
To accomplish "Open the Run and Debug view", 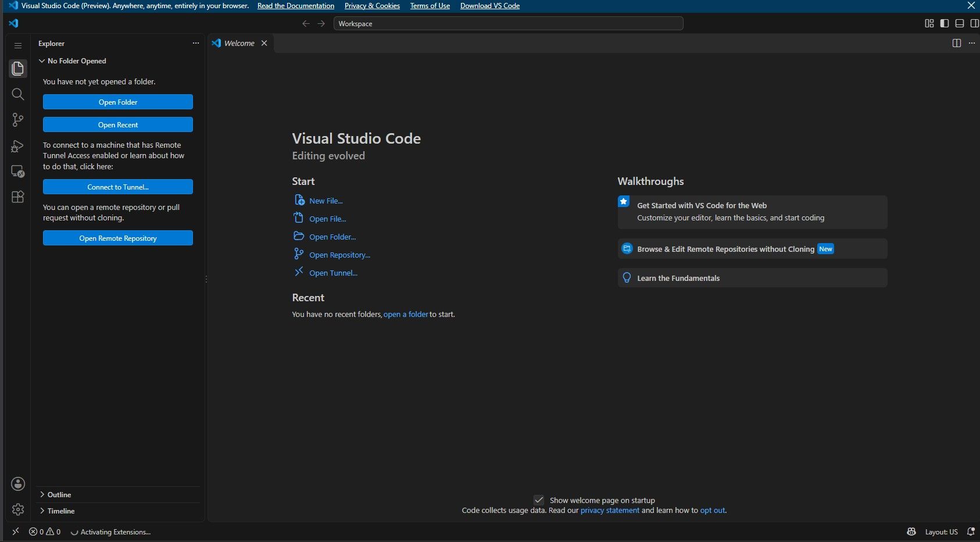I will click(18, 145).
